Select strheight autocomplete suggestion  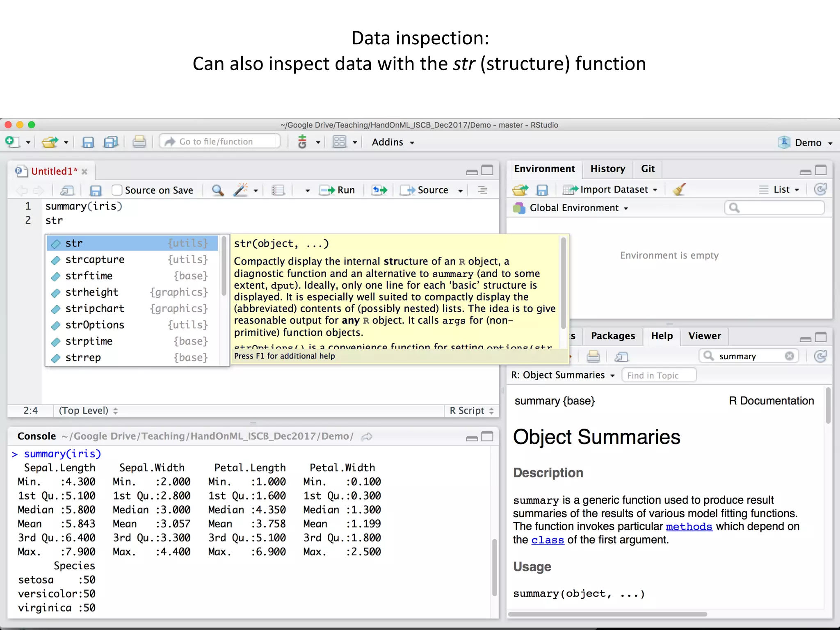132,292
